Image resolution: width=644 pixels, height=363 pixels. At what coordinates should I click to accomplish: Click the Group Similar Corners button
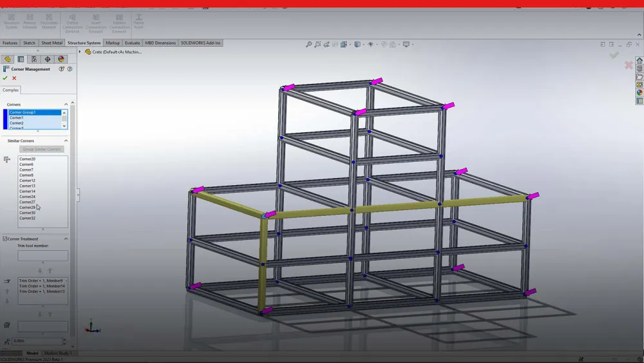[x=41, y=149]
